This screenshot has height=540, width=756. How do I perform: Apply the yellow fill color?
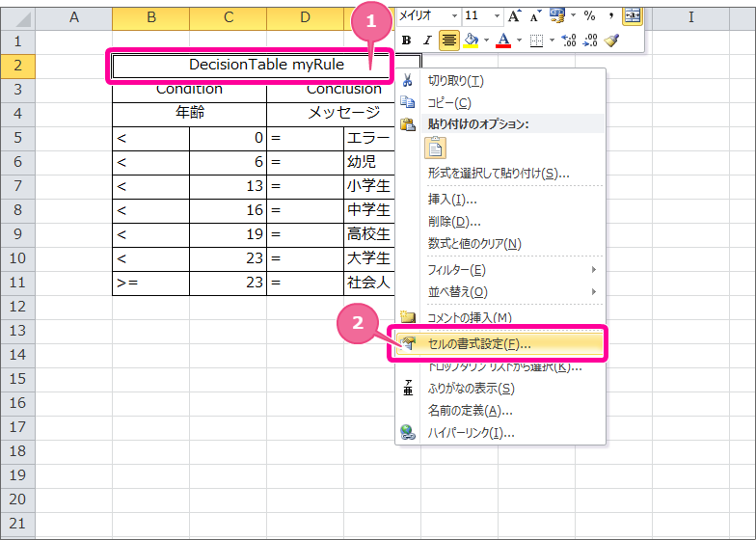471,40
